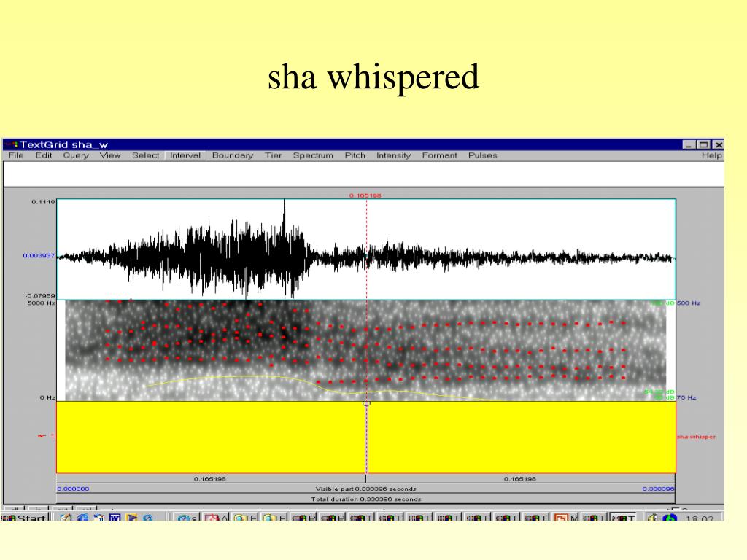Image resolution: width=747 pixels, height=560 pixels.
Task: Launch Internet Explorer from quick launch
Action: (82, 518)
